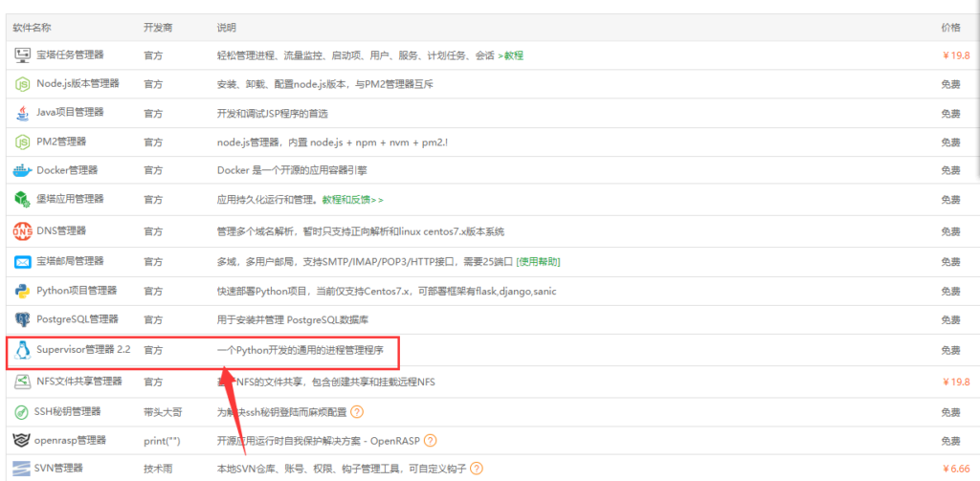980x481 pixels.
Task: Open the [使用帮助] link for mail manager
Action: click(x=538, y=261)
